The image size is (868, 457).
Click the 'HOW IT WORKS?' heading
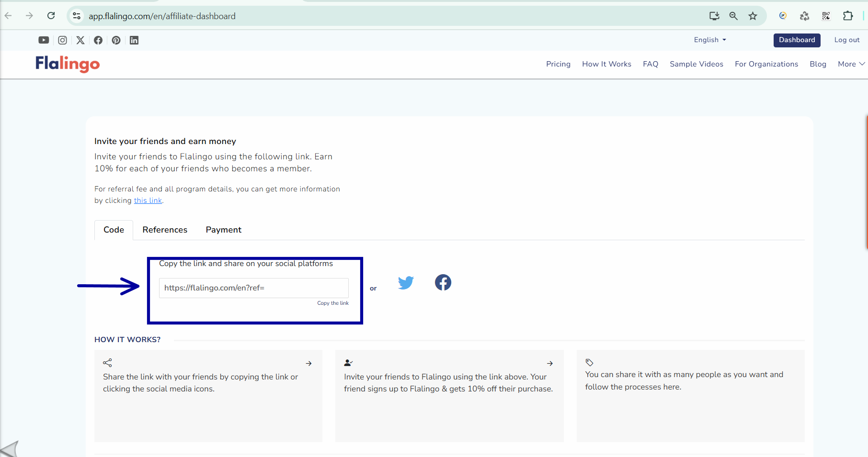(127, 339)
